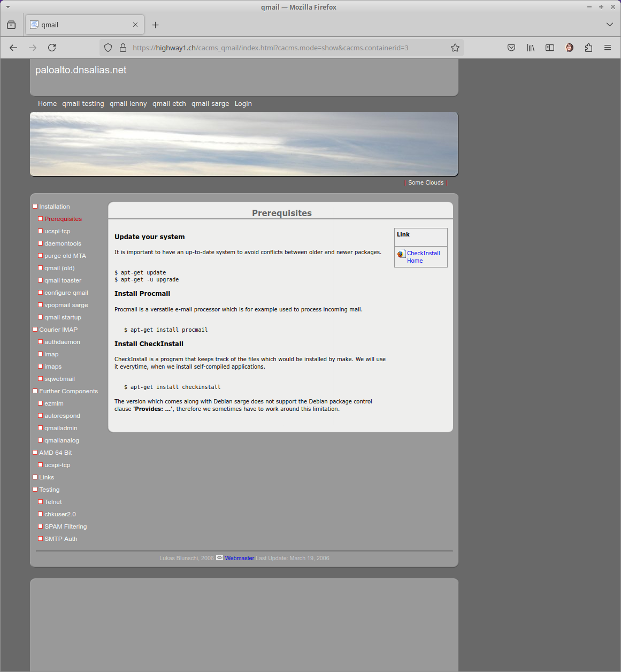Open the qmail toaster entry

[x=63, y=280]
